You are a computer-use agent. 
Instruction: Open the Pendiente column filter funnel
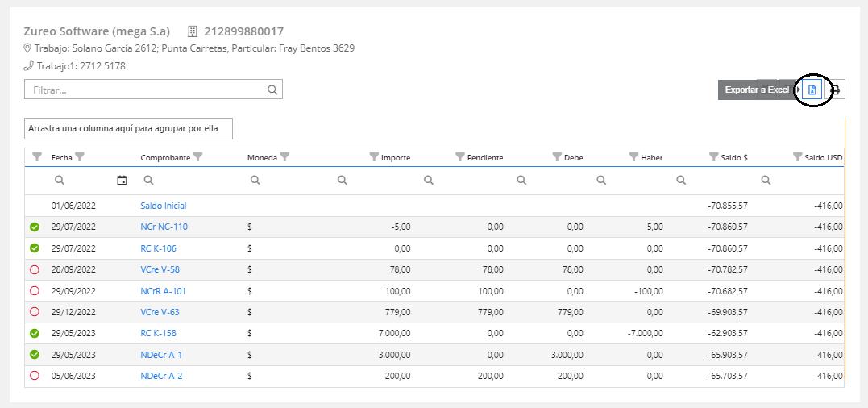[460, 157]
